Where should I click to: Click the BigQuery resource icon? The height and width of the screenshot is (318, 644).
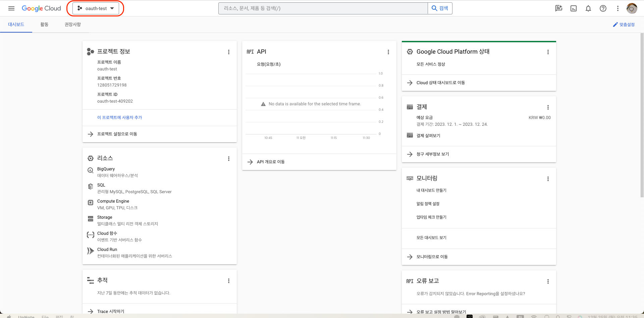[90, 170]
